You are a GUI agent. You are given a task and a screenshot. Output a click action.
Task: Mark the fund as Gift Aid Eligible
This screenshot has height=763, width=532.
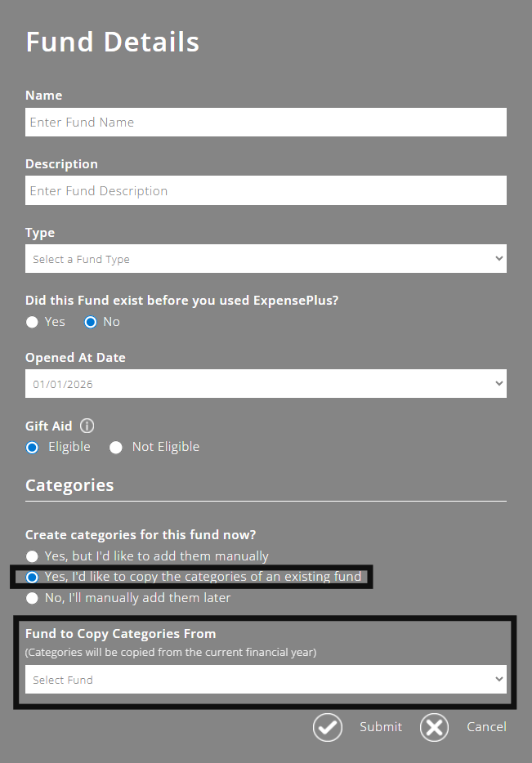31,447
